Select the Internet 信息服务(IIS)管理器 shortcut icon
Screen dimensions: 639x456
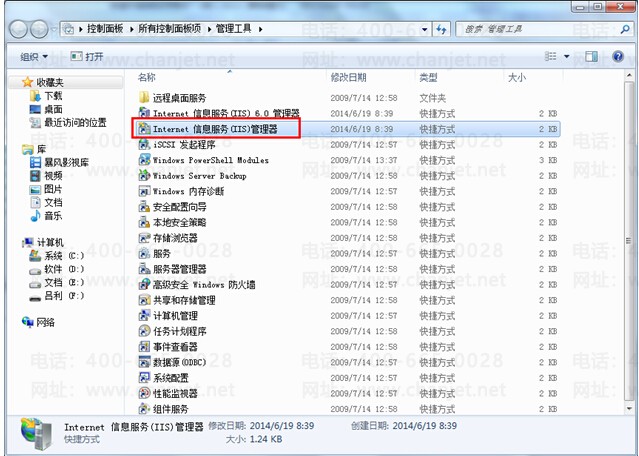click(144, 129)
